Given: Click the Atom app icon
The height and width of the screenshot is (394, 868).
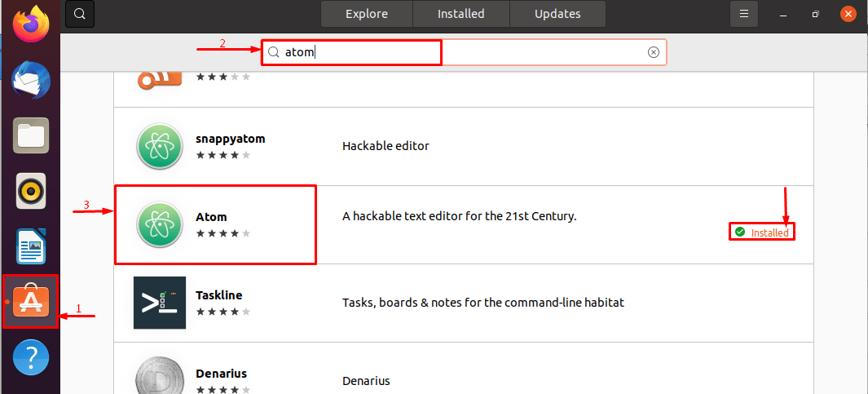Looking at the screenshot, I should tap(160, 224).
